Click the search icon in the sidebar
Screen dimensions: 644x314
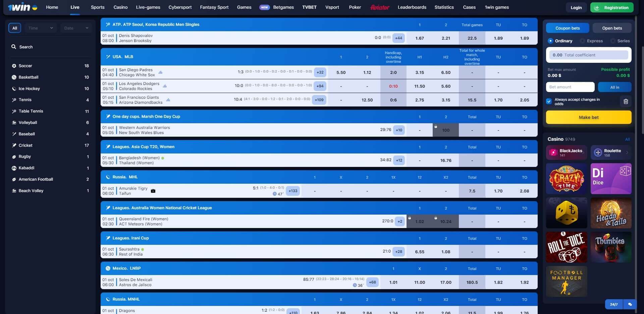13,47
